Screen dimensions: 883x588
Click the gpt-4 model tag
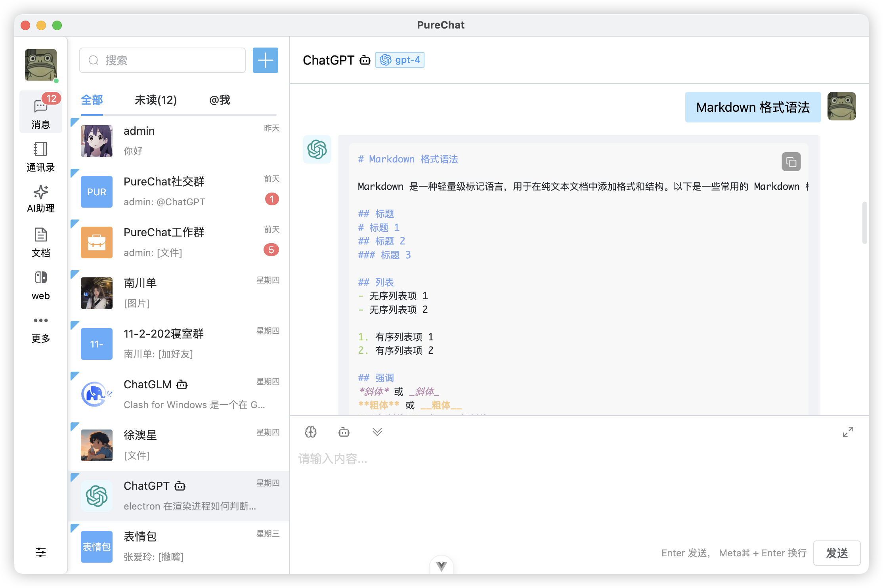coord(400,60)
